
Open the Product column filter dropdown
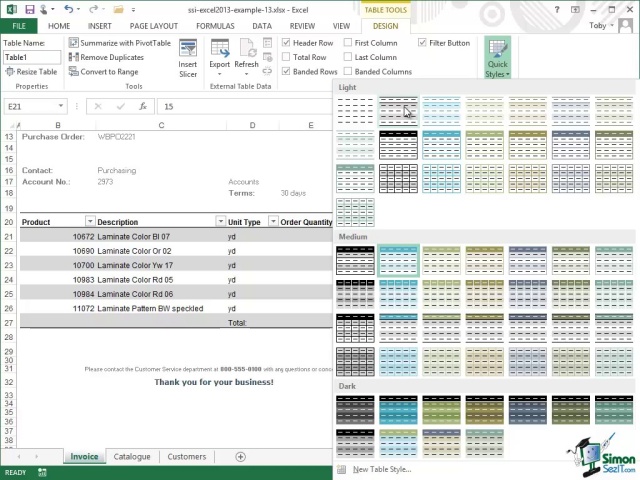tap(89, 222)
